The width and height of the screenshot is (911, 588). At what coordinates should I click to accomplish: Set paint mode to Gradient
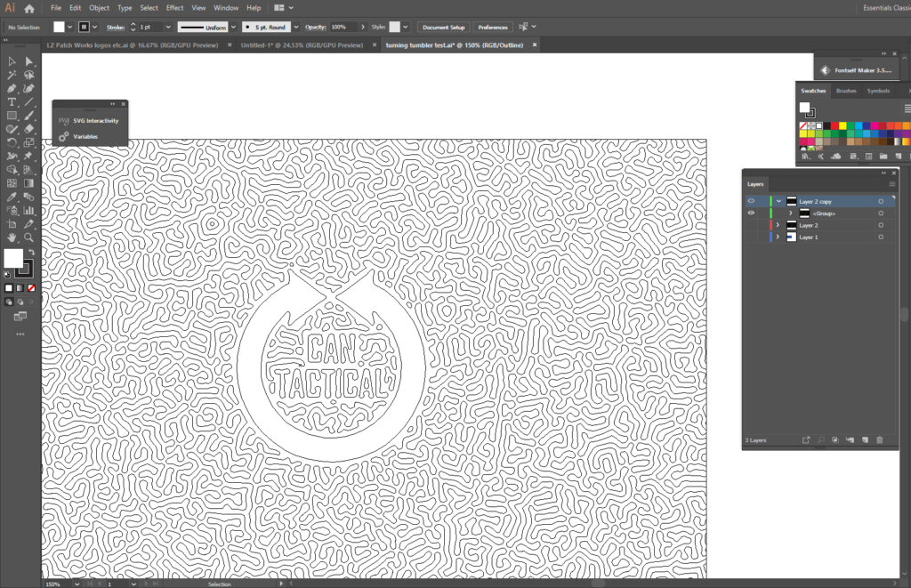(x=20, y=287)
